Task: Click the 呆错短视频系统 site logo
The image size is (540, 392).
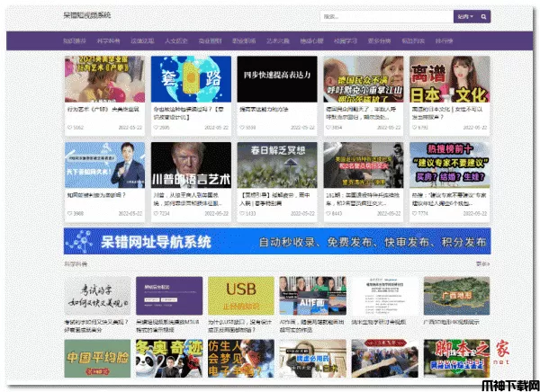Action: 87,16
